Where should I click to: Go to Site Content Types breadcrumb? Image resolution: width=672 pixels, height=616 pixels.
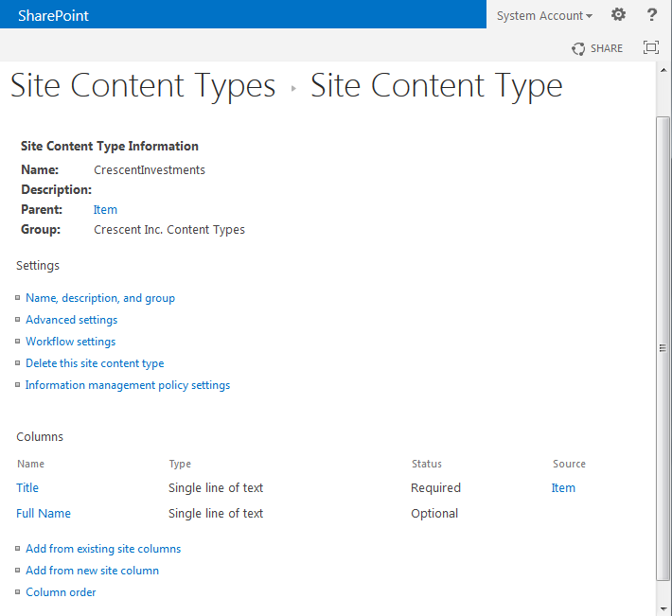143,86
